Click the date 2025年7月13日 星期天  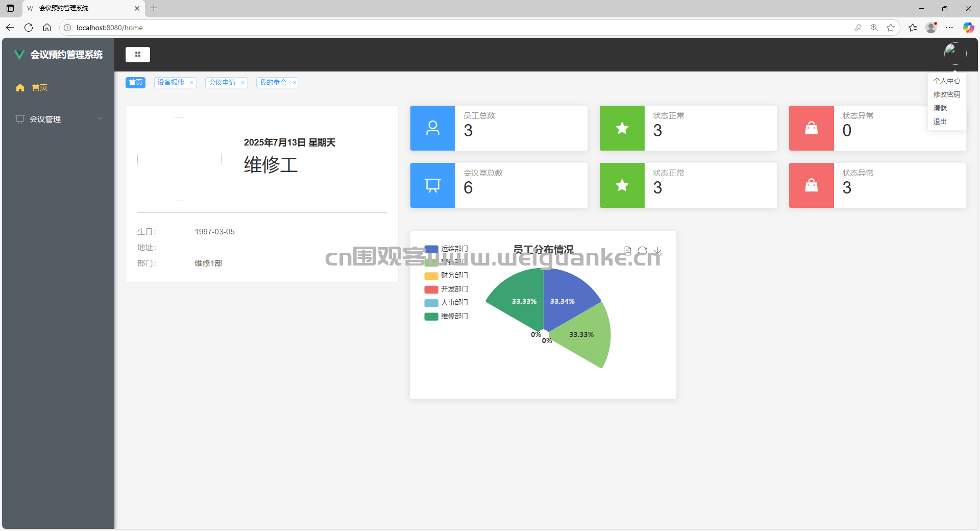(289, 142)
